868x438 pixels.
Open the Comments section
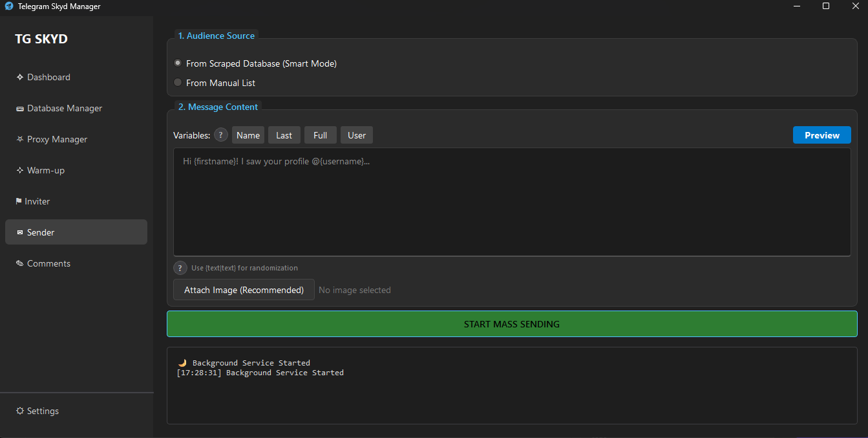[x=48, y=263]
